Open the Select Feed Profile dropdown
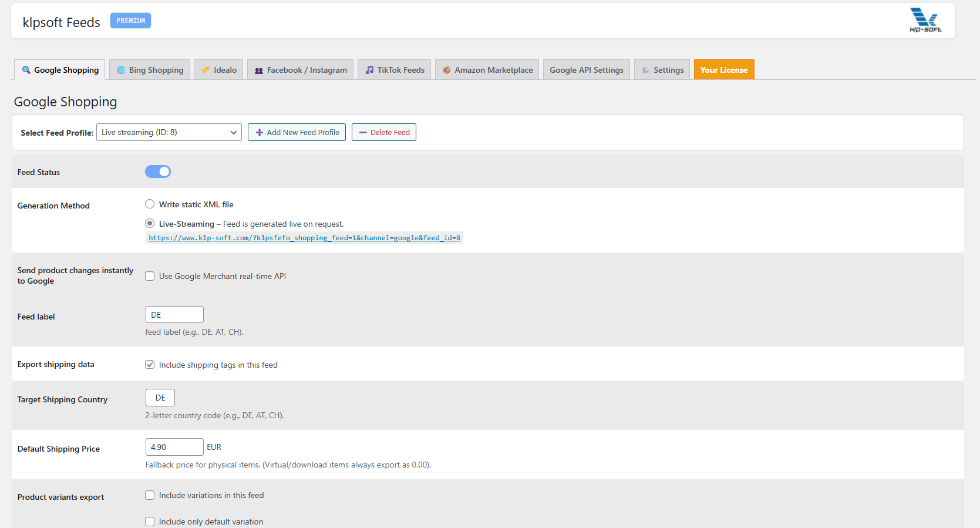Viewport: 980px width, 528px height. [169, 132]
